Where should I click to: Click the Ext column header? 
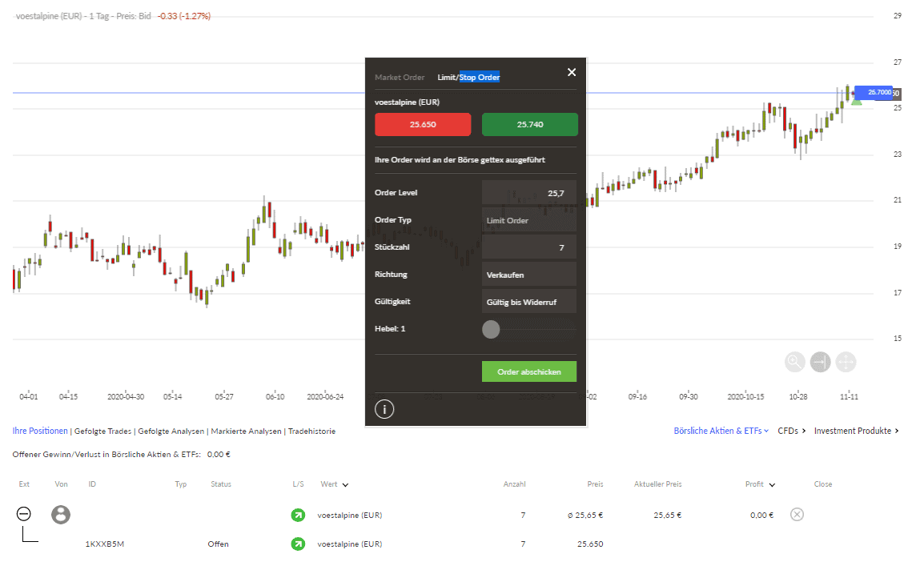pos(24,484)
